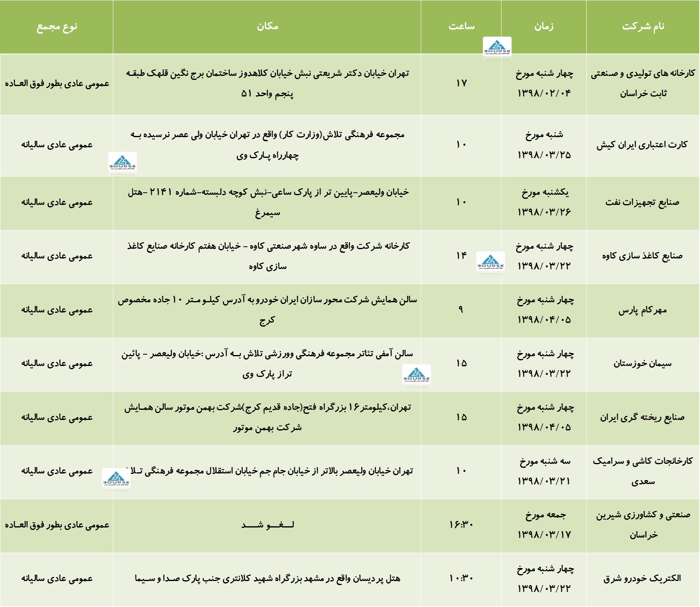Image resolution: width=700 pixels, height=607 pixels.
Task: Click the hour value '۱۰:۳۰'
Action: [461, 579]
